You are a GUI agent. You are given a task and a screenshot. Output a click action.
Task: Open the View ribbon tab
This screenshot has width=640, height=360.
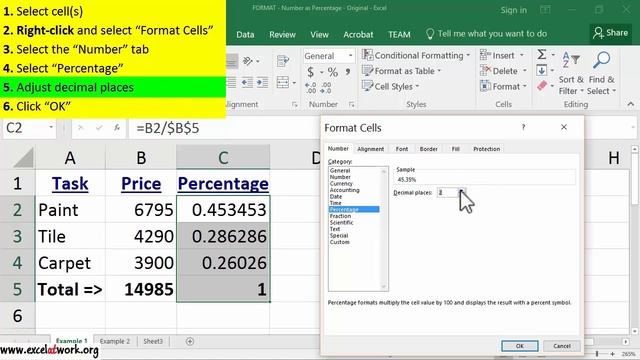319,35
